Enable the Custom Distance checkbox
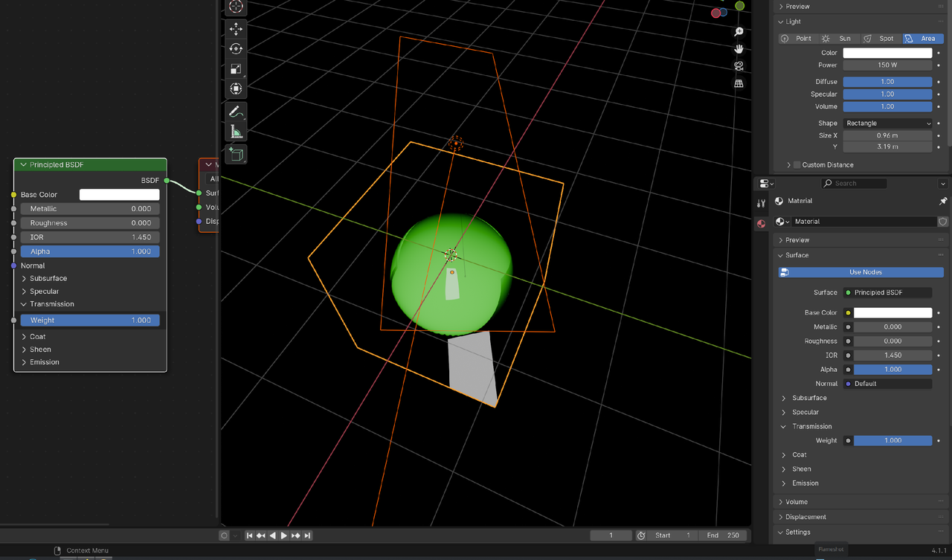 pos(796,164)
